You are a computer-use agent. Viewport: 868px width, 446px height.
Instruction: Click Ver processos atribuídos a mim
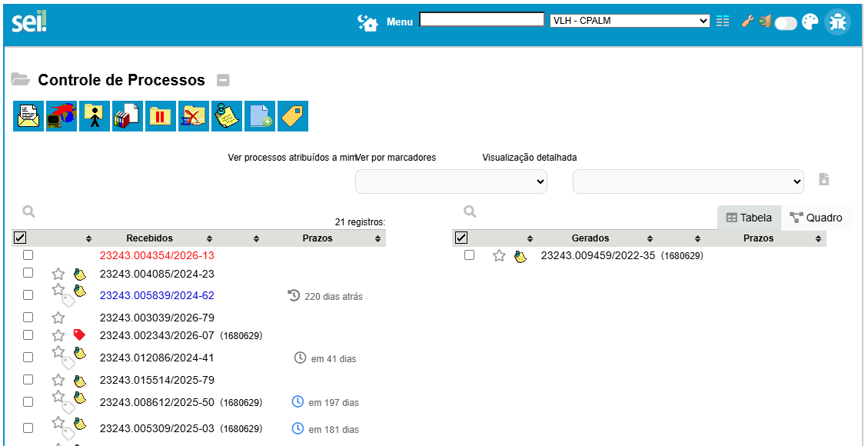coord(291,158)
